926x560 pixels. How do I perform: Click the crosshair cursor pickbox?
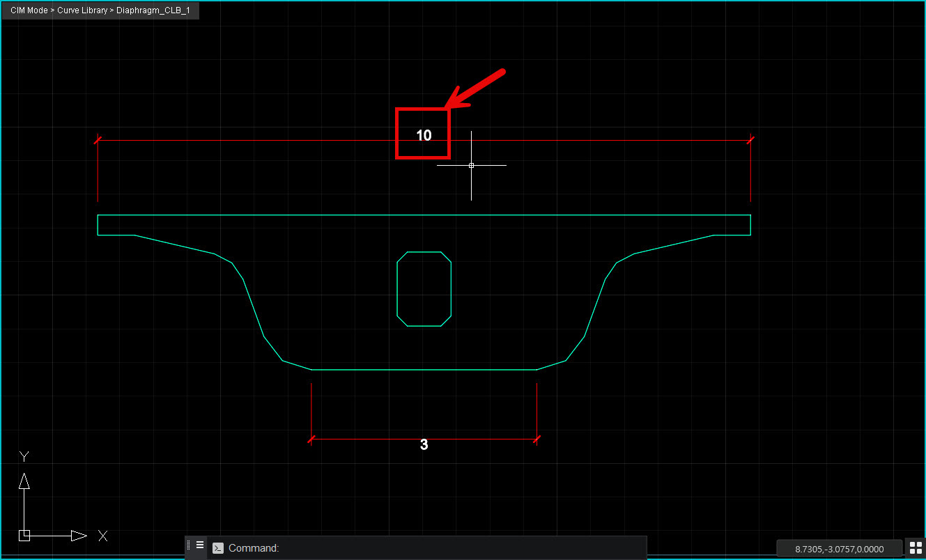[x=472, y=165]
